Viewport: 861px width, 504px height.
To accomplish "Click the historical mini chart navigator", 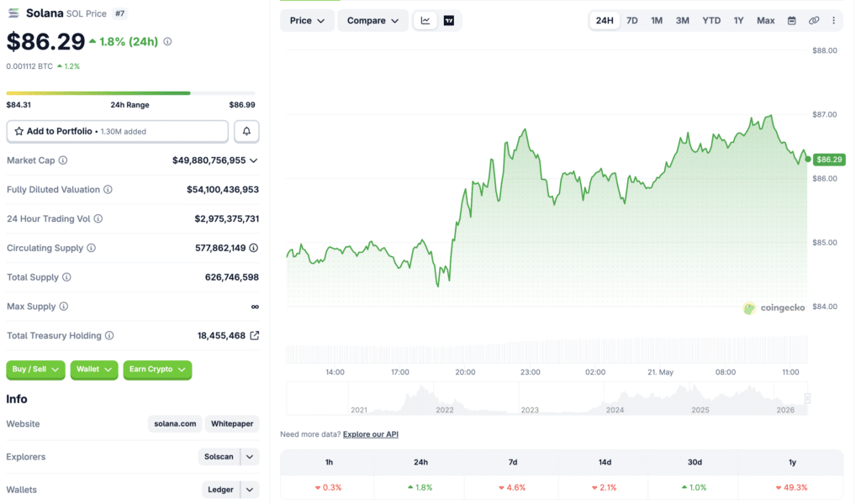I will click(547, 399).
